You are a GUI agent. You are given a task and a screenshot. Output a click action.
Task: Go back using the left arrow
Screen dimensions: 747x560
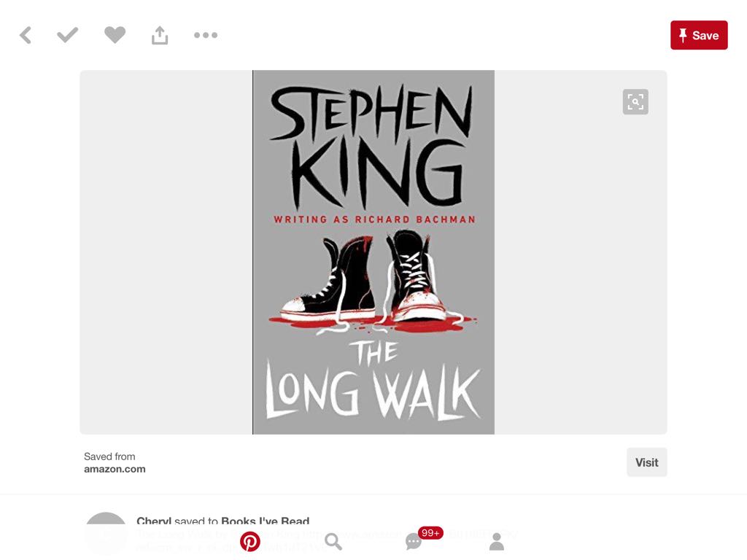(x=26, y=35)
